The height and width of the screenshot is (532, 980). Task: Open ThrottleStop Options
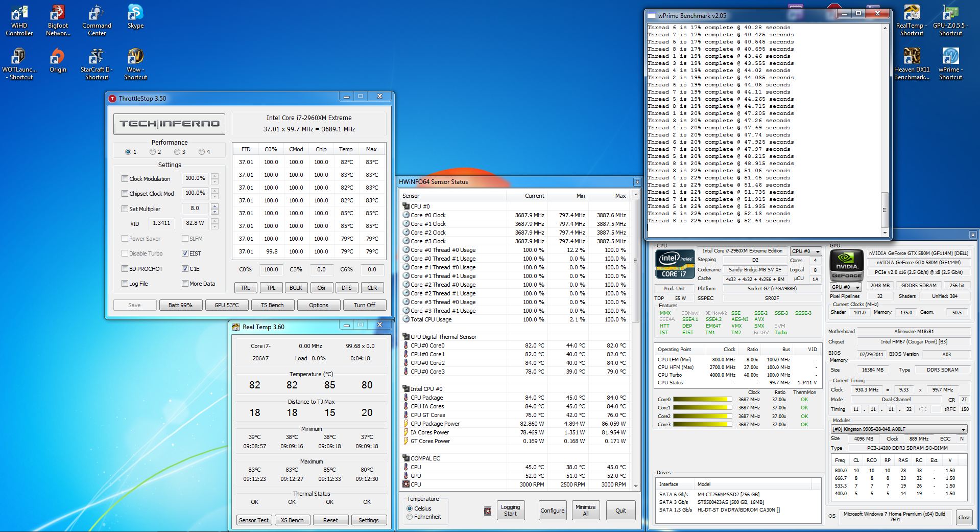tap(319, 305)
